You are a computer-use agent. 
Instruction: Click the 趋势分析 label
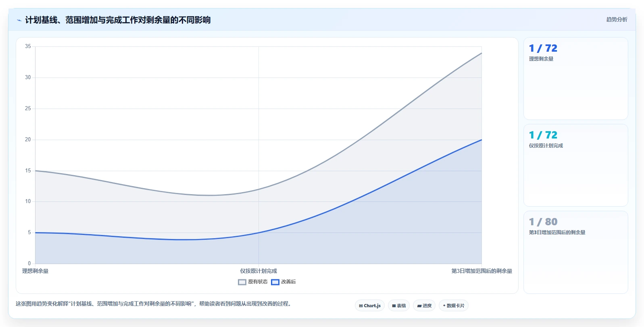click(x=617, y=19)
